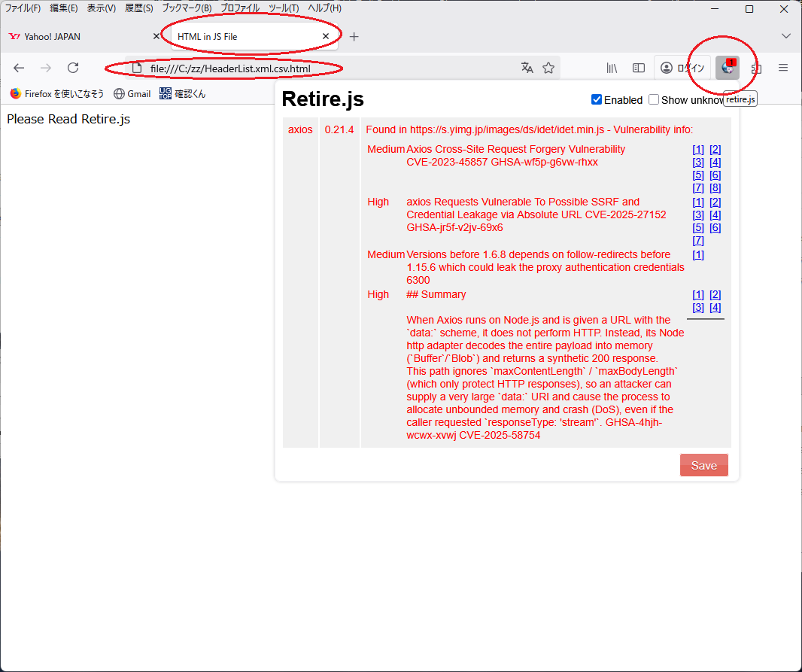Image resolution: width=802 pixels, height=672 pixels.
Task: Open link [1] for SSRF CVE-2025-27152
Action: tap(698, 202)
